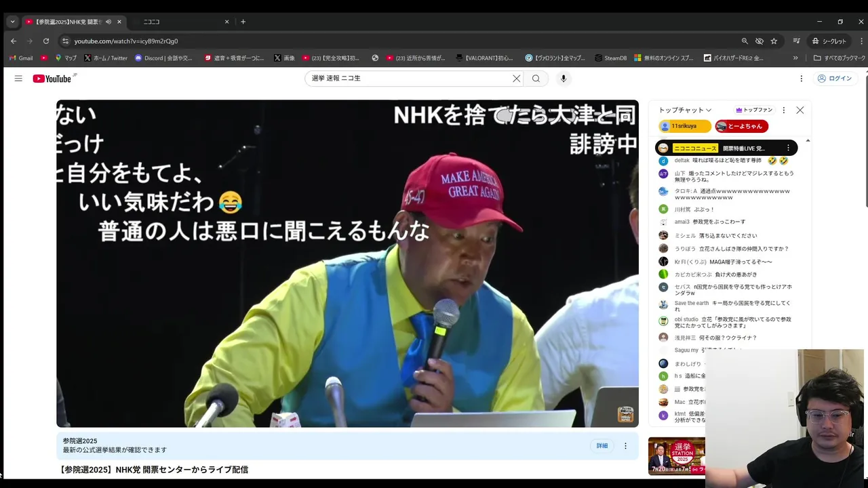Viewport: 868px width, 488px height.
Task: Bookmark this page with the star icon
Action: [x=774, y=41]
